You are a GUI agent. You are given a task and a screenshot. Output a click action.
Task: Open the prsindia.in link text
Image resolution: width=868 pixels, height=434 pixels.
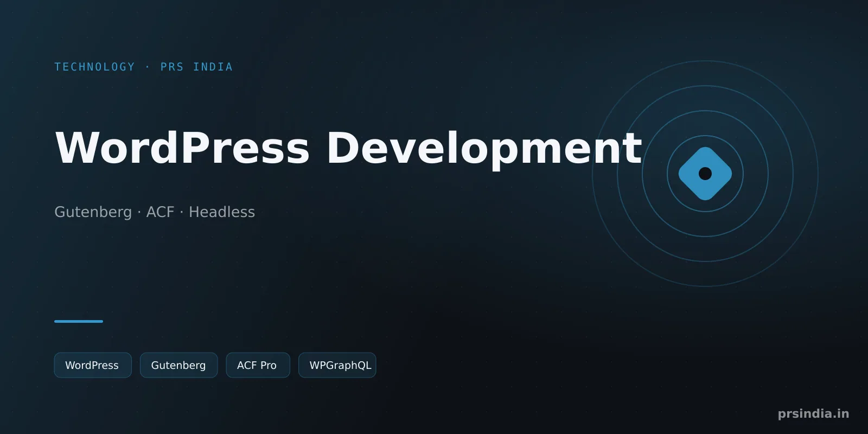coord(813,413)
